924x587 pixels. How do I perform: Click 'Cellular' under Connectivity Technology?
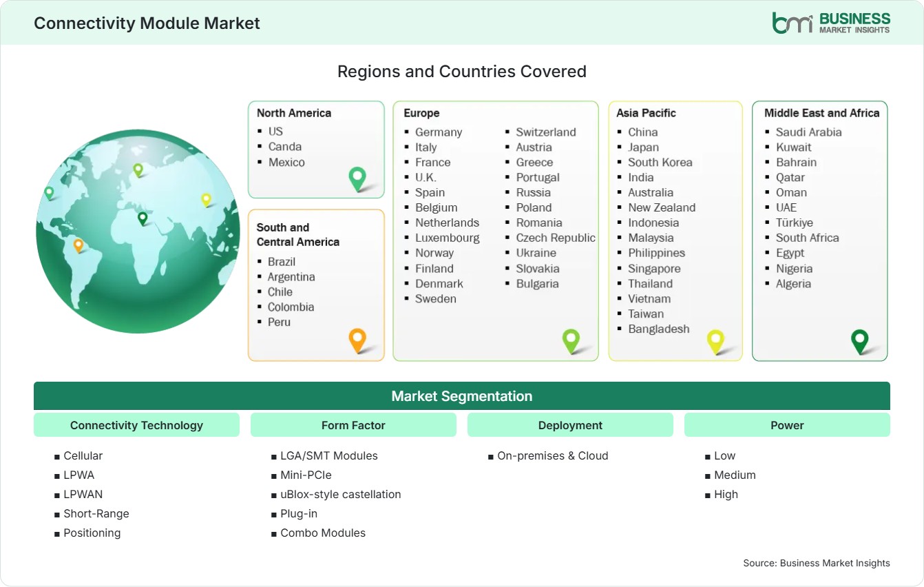coord(83,456)
